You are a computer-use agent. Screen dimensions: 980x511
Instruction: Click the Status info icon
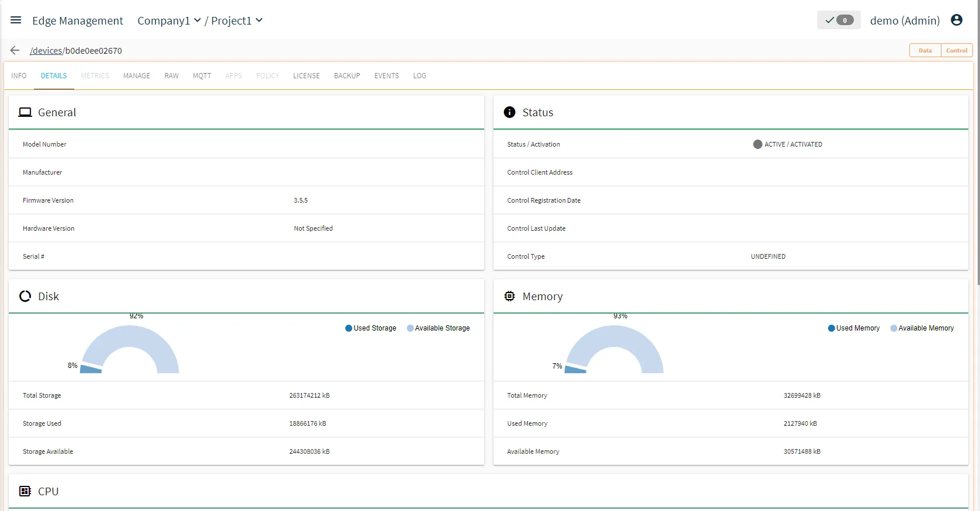pyautogui.click(x=510, y=112)
